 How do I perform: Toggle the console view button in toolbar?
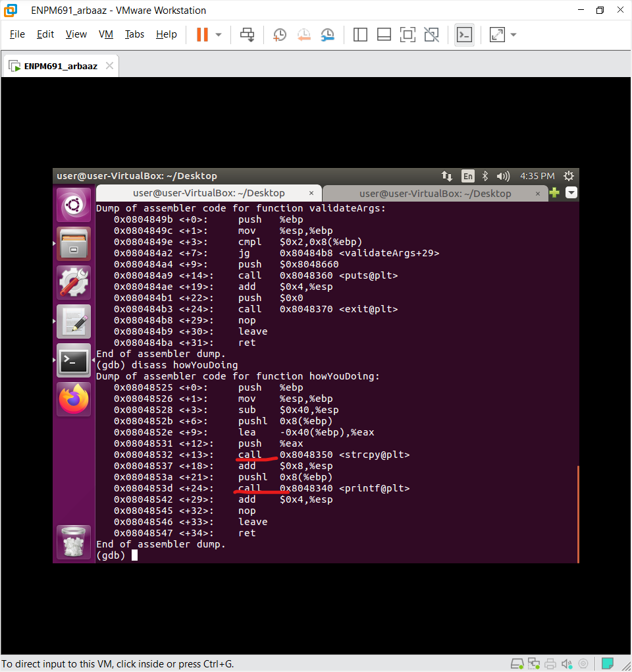coord(464,35)
